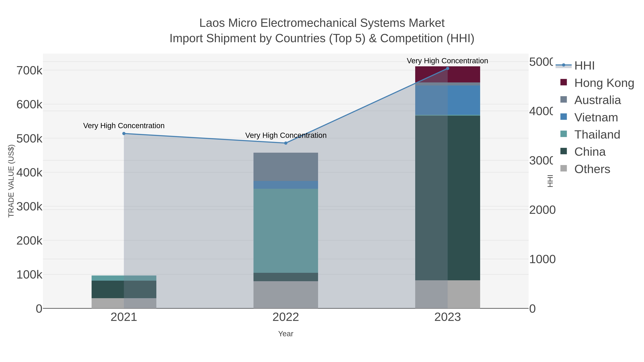The image size is (644, 362).
Task: Click the HHI data point for 2021
Action: pos(124,133)
